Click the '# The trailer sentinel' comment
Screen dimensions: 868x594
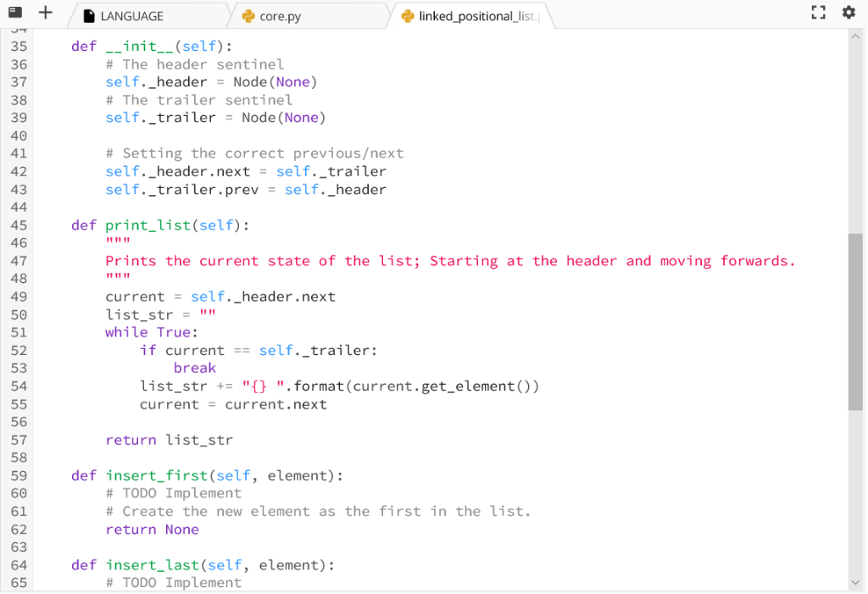(x=199, y=100)
